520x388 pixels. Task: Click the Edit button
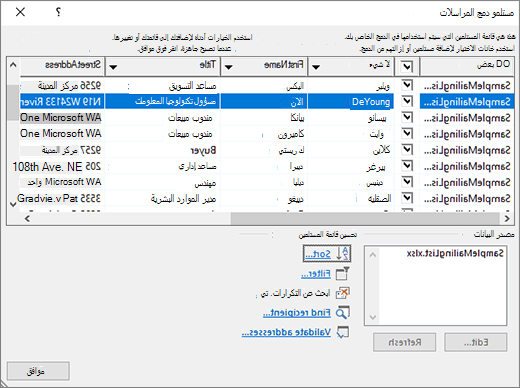coord(476,342)
